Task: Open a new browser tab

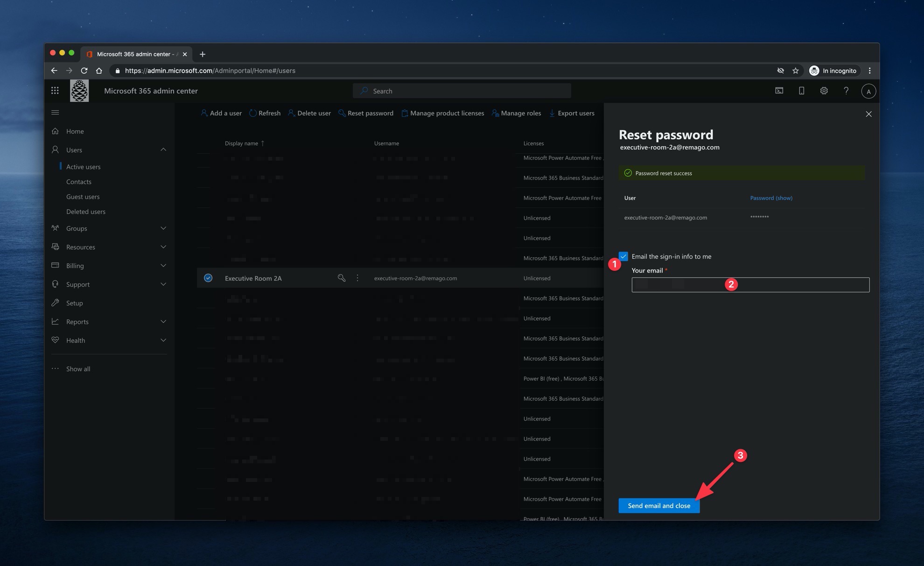Action: [x=202, y=54]
